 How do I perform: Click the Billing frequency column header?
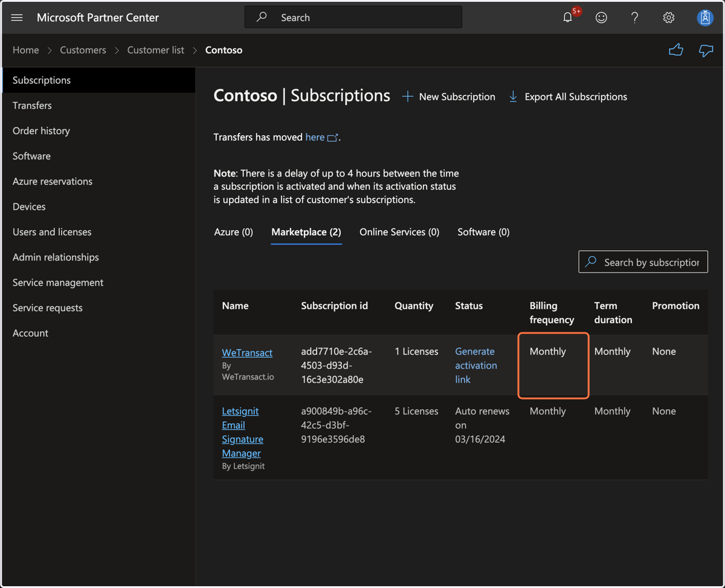click(x=552, y=312)
